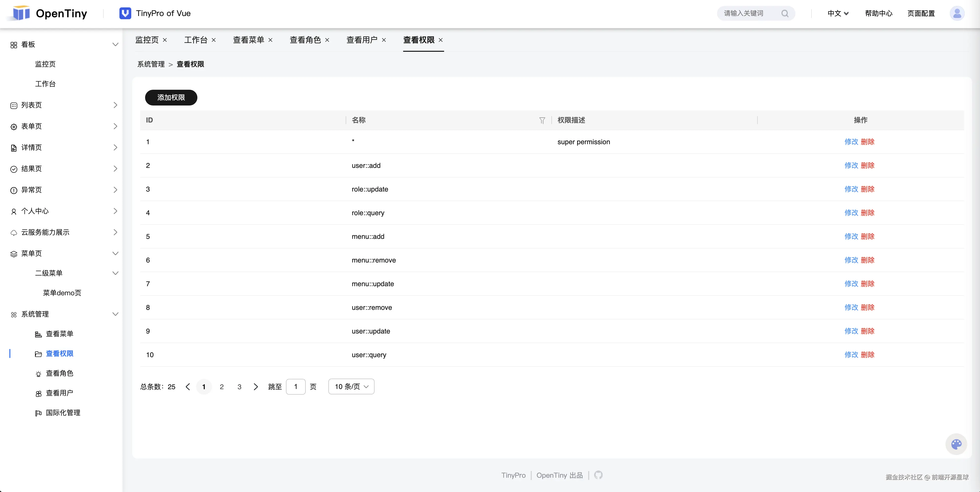This screenshot has height=492, width=980.
Task: Switch to the 查看角色 tab
Action: pos(305,40)
